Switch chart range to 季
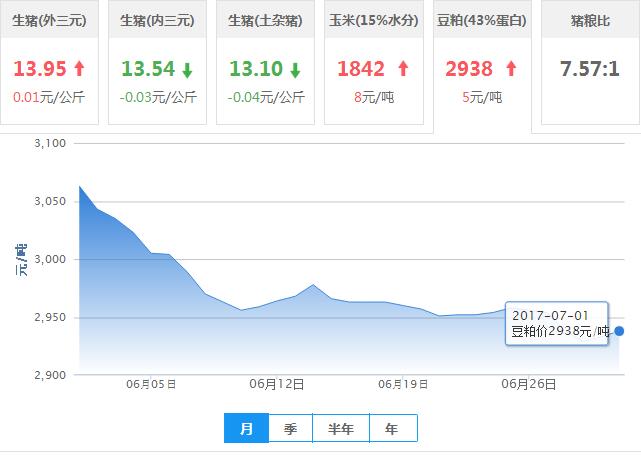This screenshot has height=456, width=641. click(291, 428)
